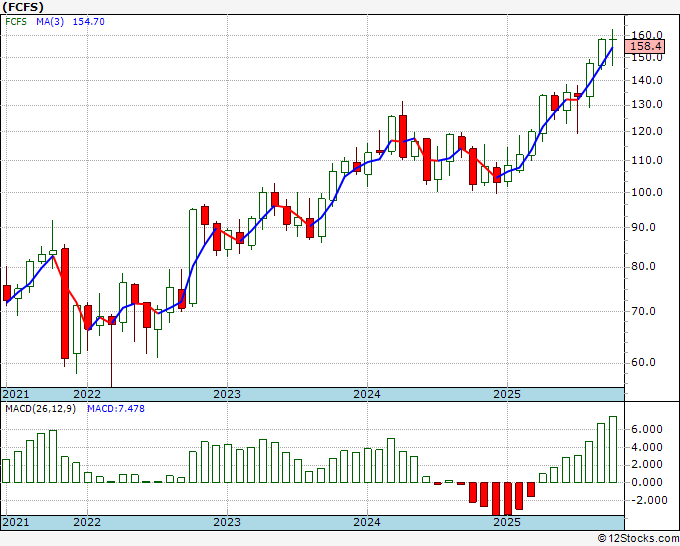Image resolution: width=680 pixels, height=546 pixels.
Task: Click 2022 on the MACD panel timeline
Action: tap(87, 522)
